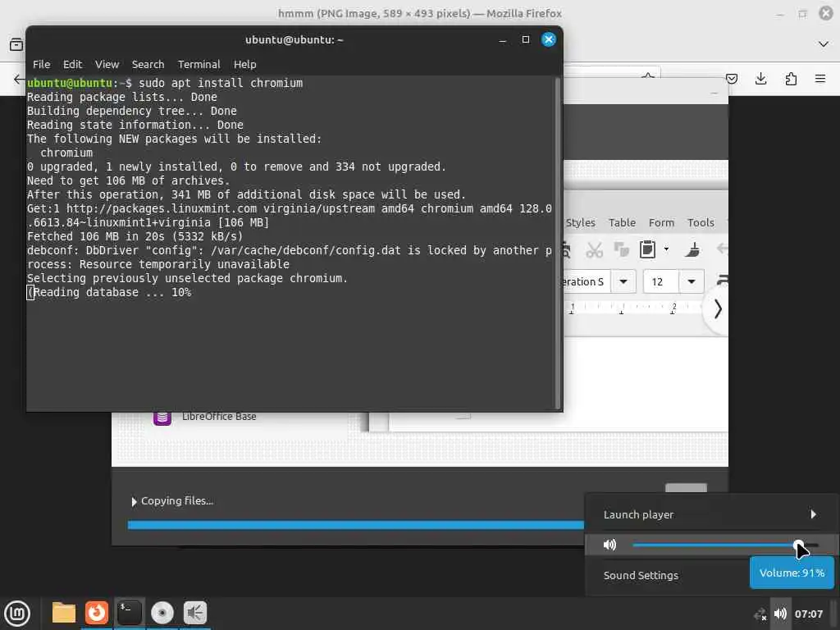Click the Cut scissors icon

click(x=594, y=249)
